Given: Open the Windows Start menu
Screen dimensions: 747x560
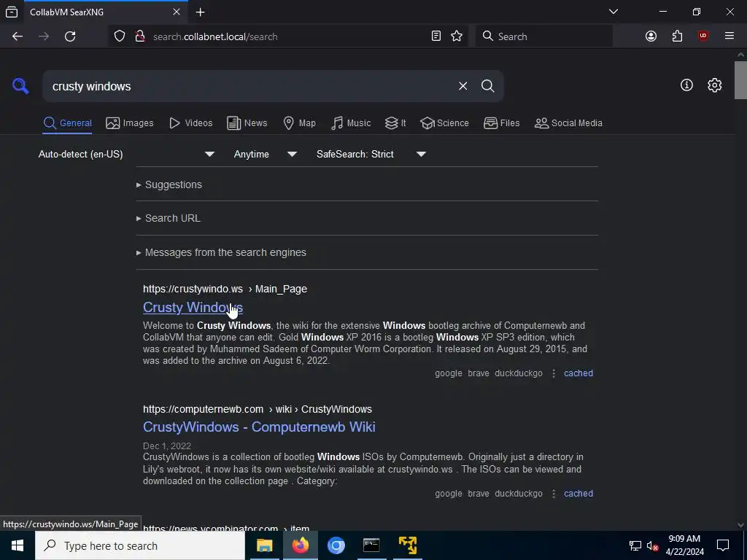Looking at the screenshot, I should pos(18,545).
